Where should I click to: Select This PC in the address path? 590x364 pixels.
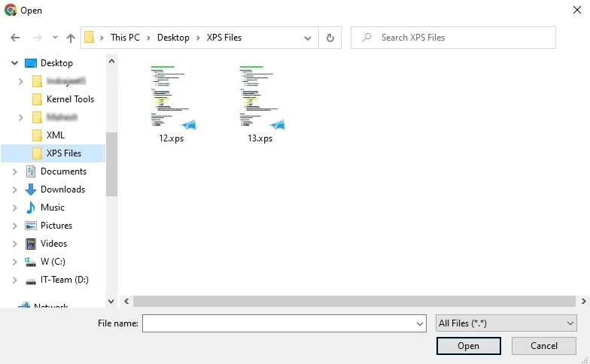125,38
